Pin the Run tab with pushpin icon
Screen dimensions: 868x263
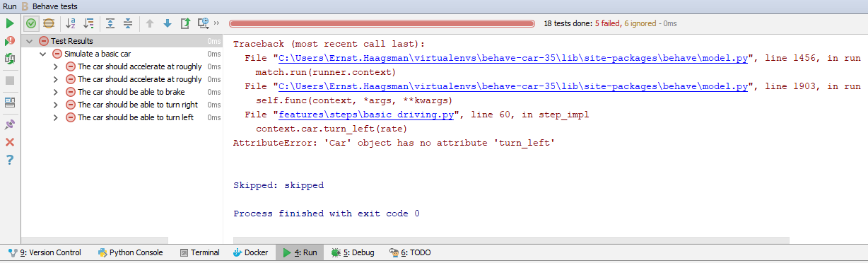click(x=10, y=124)
